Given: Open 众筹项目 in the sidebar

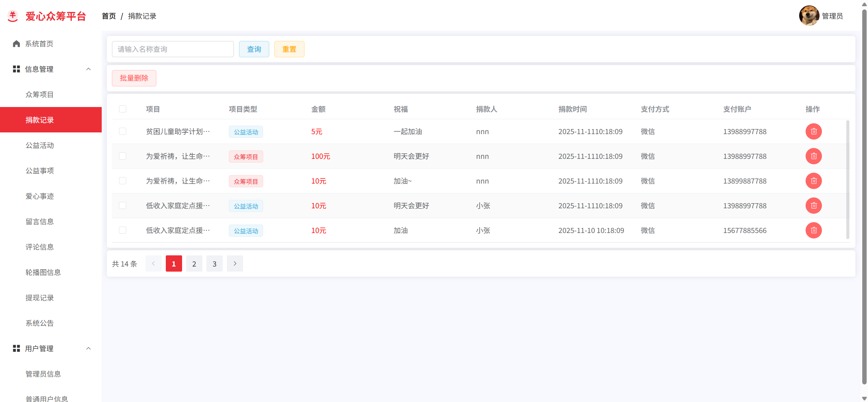Looking at the screenshot, I should pyautogui.click(x=40, y=94).
